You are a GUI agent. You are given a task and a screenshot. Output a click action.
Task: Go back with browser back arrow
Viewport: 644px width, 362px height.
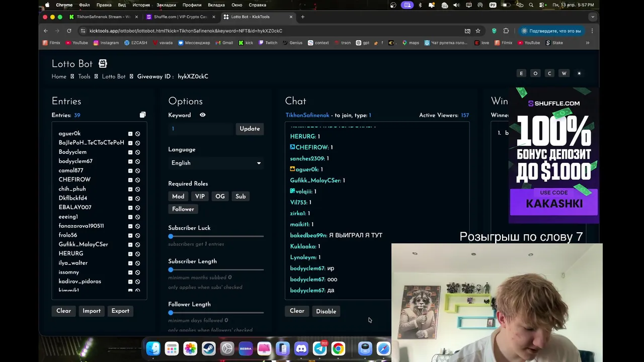point(46,31)
